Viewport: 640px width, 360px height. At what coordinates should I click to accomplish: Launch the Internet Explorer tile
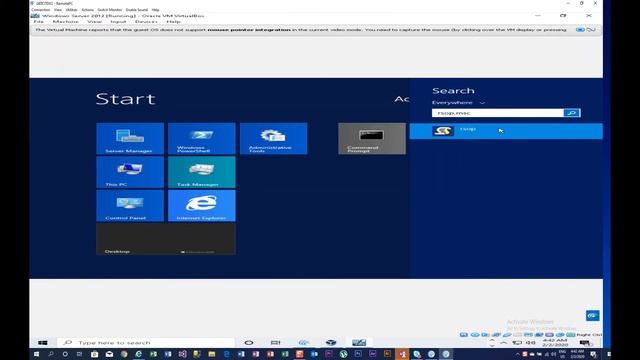click(x=202, y=206)
